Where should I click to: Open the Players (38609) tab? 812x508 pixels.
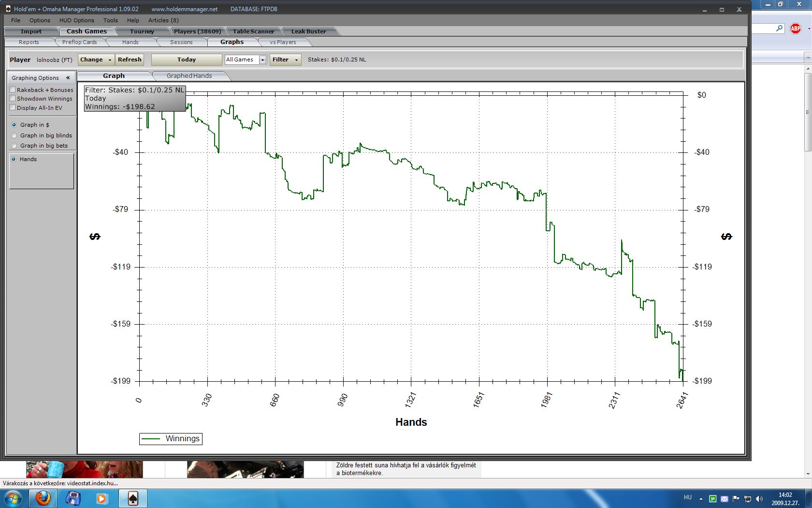pyautogui.click(x=197, y=31)
